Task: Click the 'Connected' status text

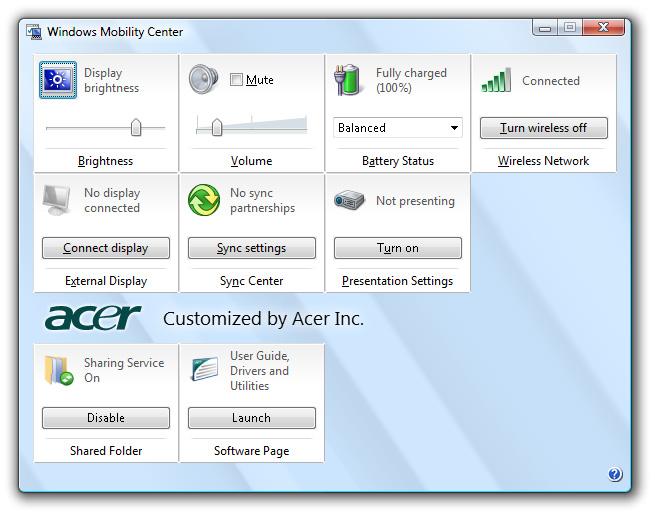Action: 551,81
